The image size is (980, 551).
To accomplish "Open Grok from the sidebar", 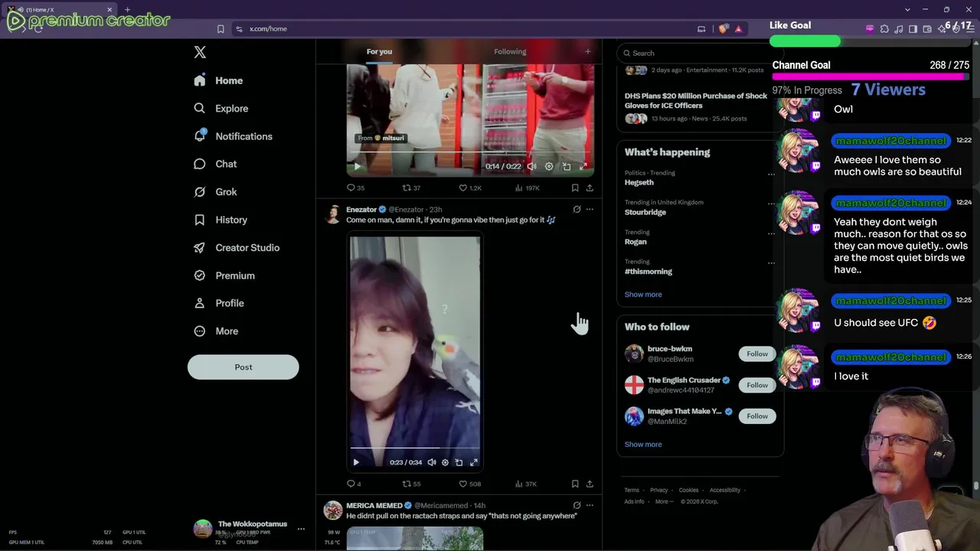I will pos(215,192).
